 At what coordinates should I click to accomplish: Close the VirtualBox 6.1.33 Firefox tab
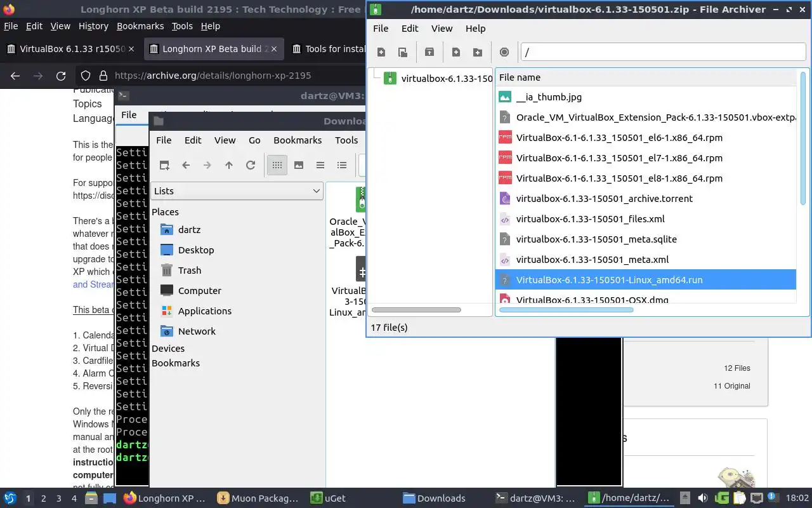tap(131, 49)
